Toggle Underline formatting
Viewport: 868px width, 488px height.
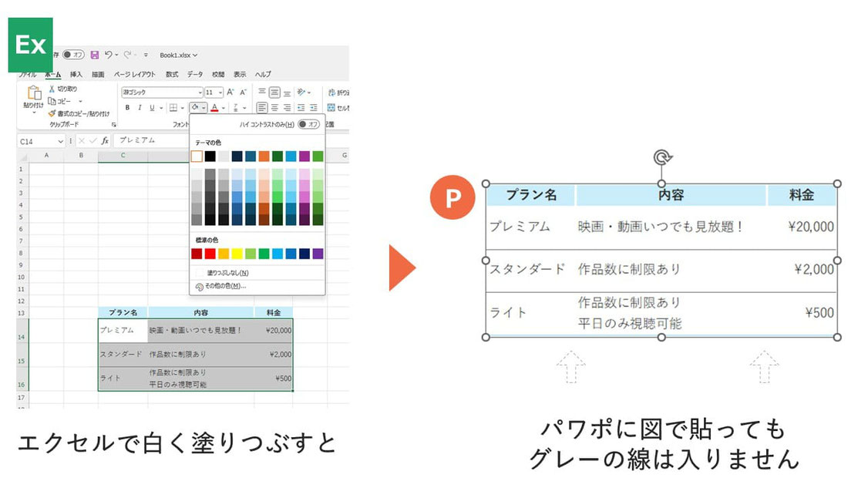152,107
